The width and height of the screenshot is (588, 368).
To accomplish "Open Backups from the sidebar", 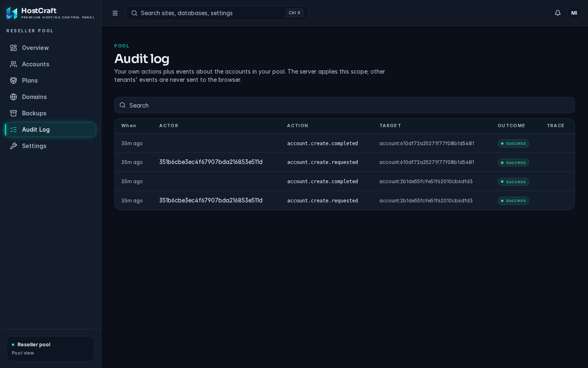I will [51, 113].
